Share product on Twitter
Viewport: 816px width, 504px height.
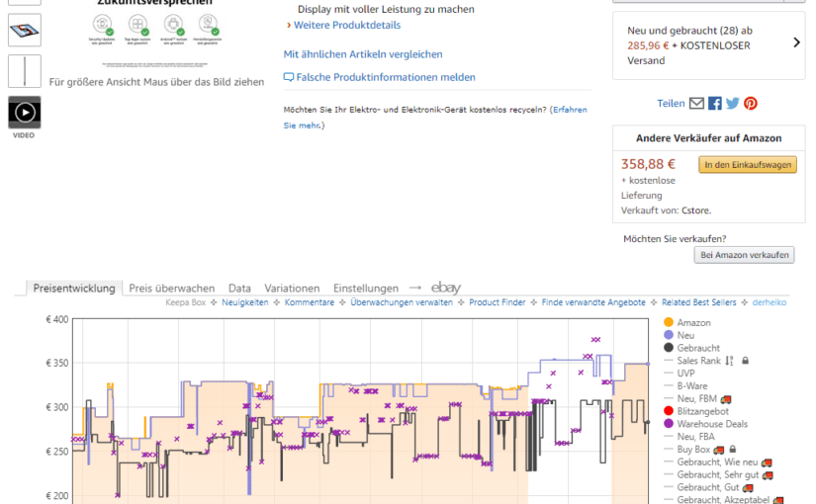pyautogui.click(x=733, y=104)
